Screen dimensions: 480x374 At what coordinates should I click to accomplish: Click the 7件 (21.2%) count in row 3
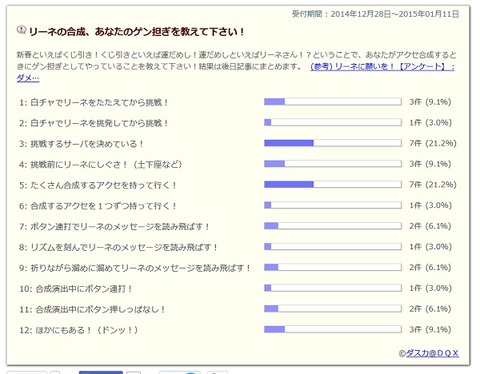pyautogui.click(x=433, y=143)
